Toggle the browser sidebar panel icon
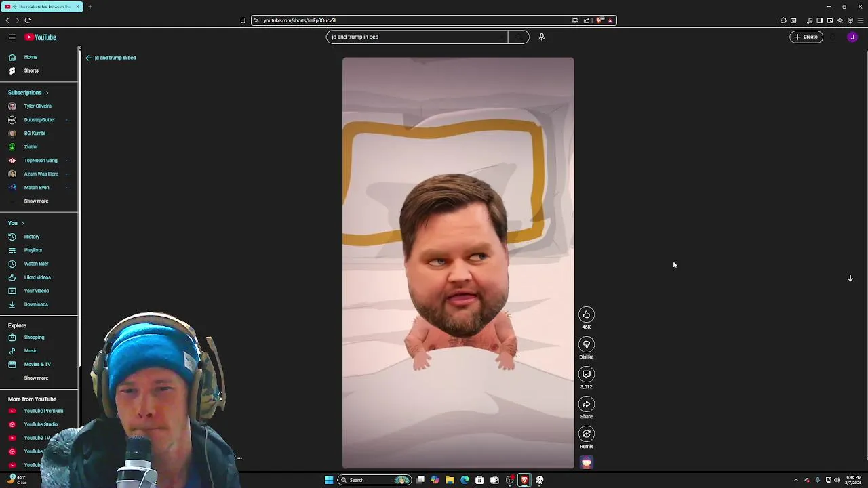This screenshot has width=868, height=488. click(820, 20)
